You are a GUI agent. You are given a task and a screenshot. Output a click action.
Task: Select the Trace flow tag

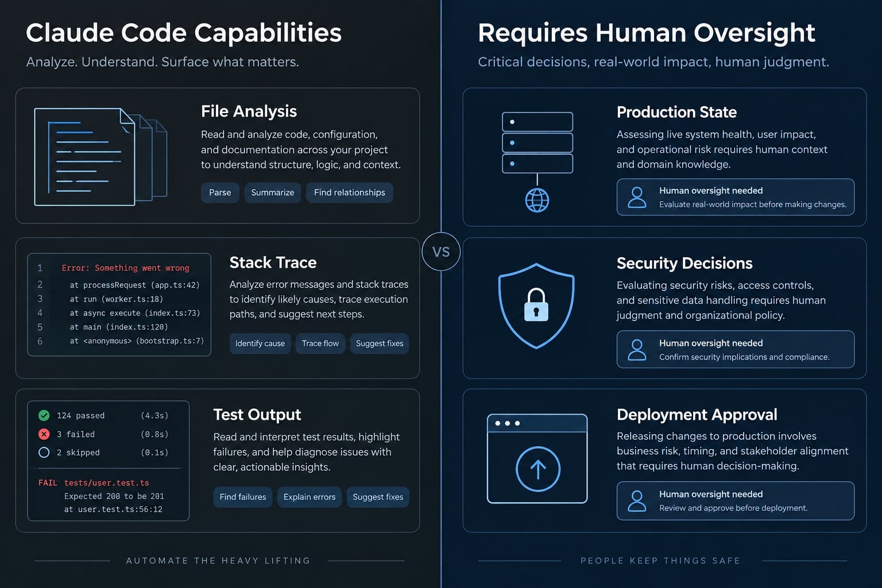(320, 343)
